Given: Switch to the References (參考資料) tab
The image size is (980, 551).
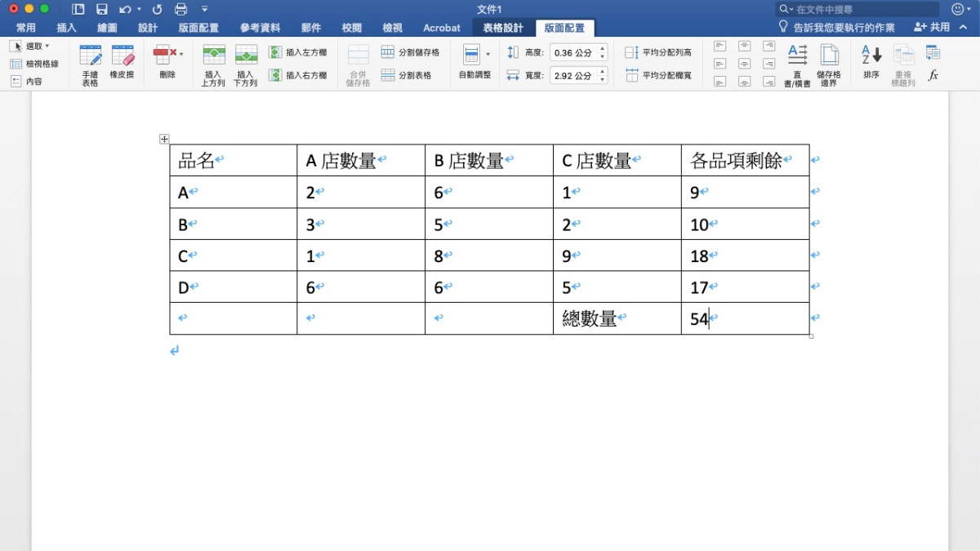Looking at the screenshot, I should pos(261,28).
